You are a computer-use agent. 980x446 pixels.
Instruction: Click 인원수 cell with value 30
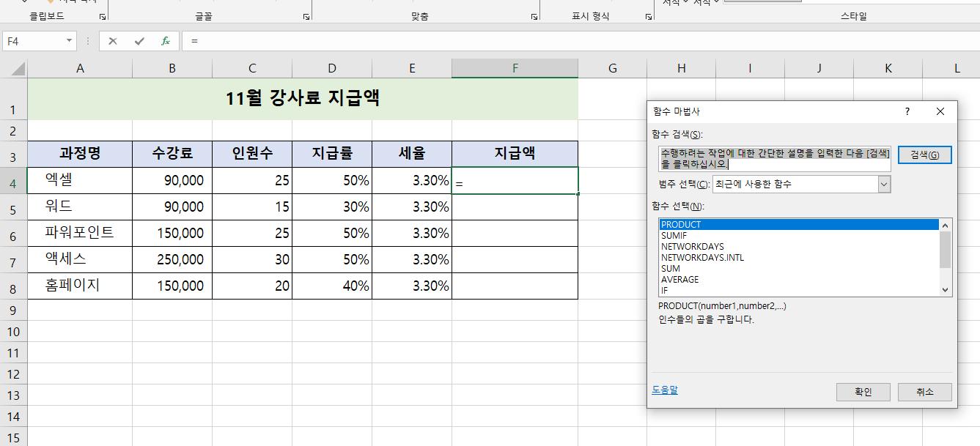click(252, 259)
